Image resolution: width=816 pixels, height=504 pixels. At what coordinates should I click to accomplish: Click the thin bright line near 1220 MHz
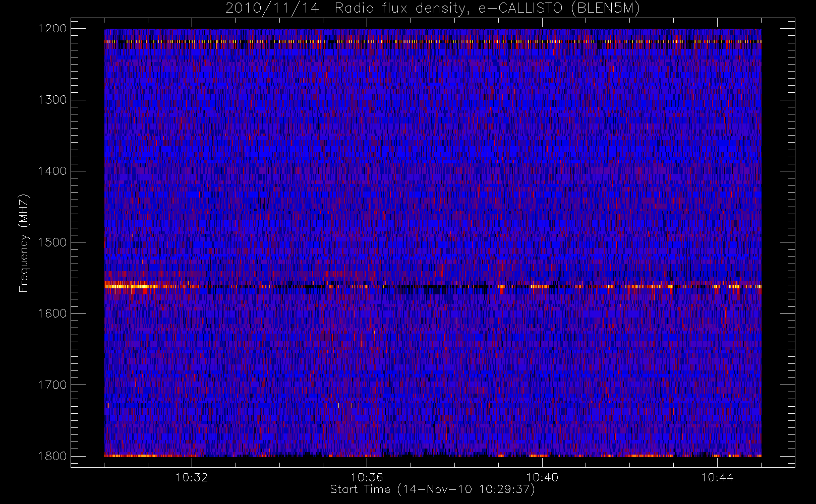point(433,42)
